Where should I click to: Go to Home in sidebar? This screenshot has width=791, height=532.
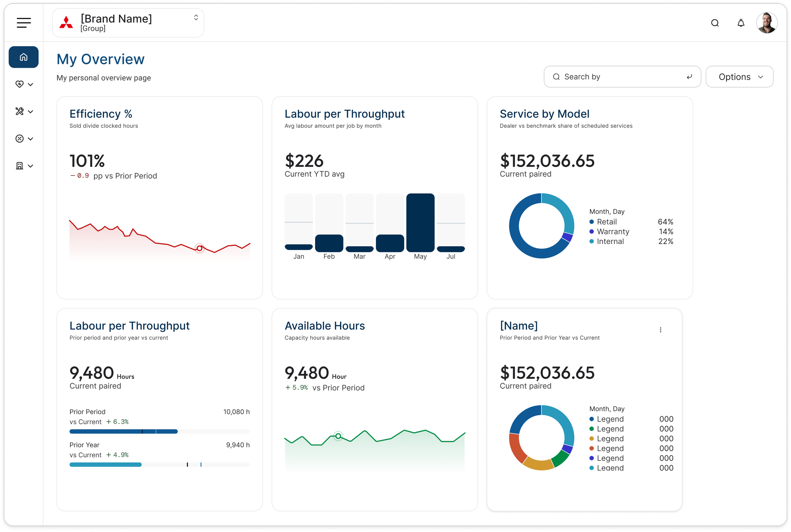coord(23,57)
